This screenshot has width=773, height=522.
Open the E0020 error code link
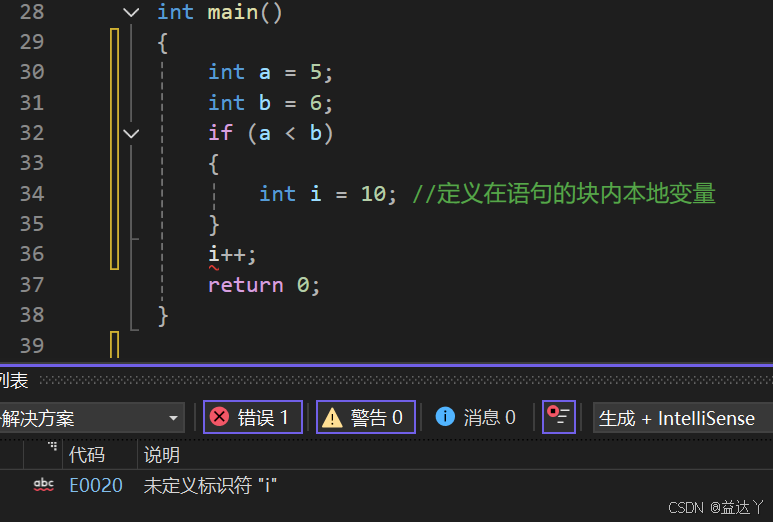point(96,486)
